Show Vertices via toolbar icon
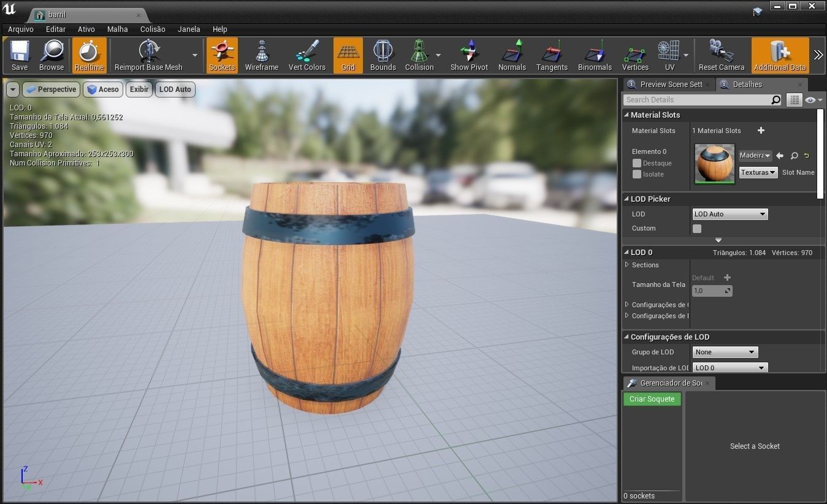This screenshot has width=827, height=504. click(x=635, y=55)
